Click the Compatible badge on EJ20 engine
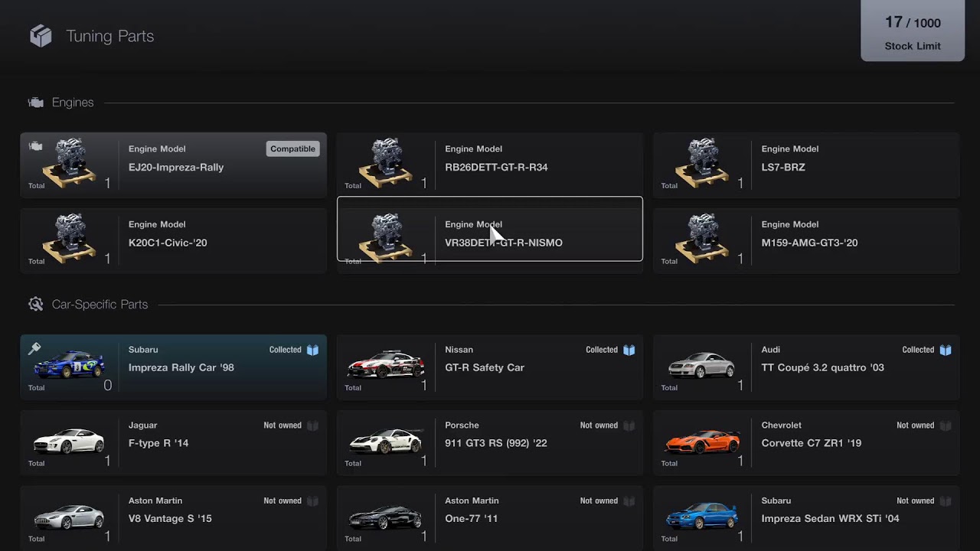 [x=292, y=149]
